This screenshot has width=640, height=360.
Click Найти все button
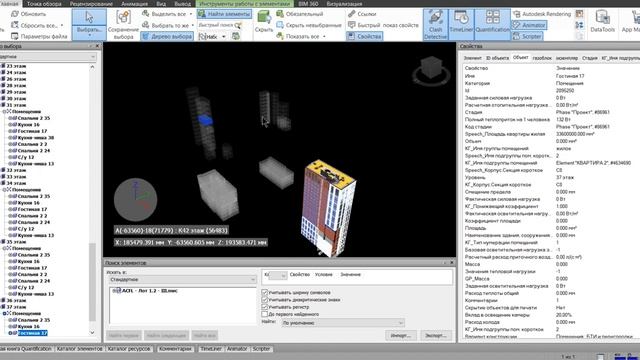[204, 336]
